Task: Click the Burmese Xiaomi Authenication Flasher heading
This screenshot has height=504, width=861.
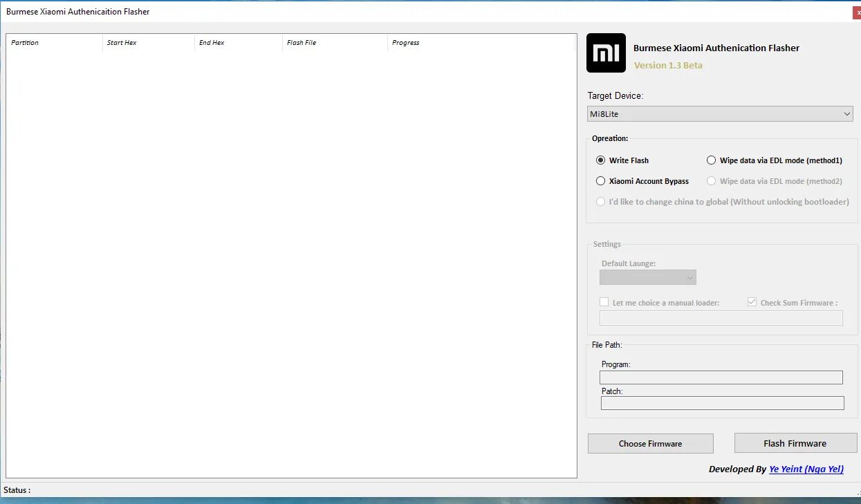Action: [x=716, y=48]
